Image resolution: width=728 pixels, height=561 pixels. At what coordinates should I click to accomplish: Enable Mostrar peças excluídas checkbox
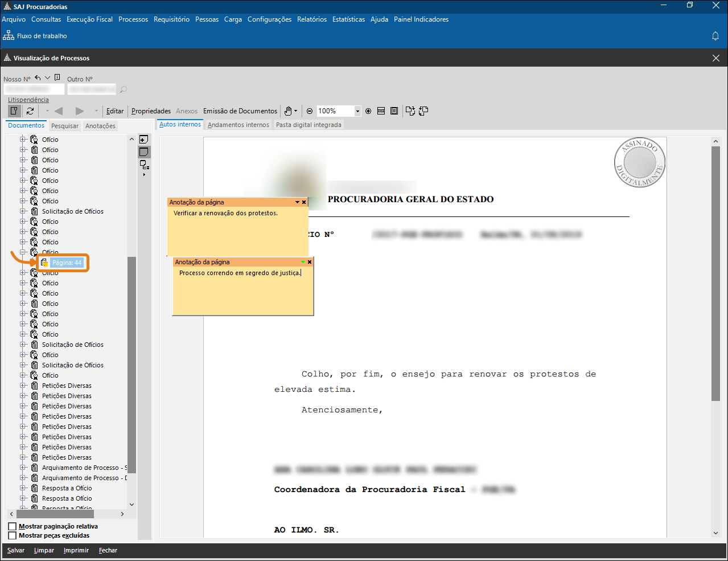(13, 535)
